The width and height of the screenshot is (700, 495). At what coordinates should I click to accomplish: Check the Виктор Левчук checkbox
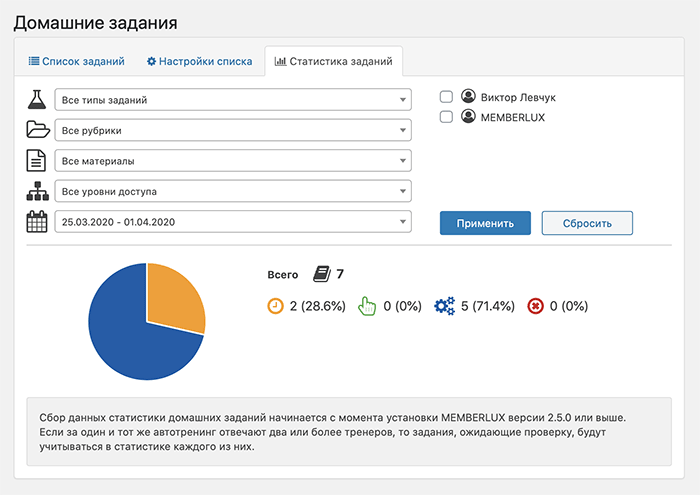coord(446,97)
